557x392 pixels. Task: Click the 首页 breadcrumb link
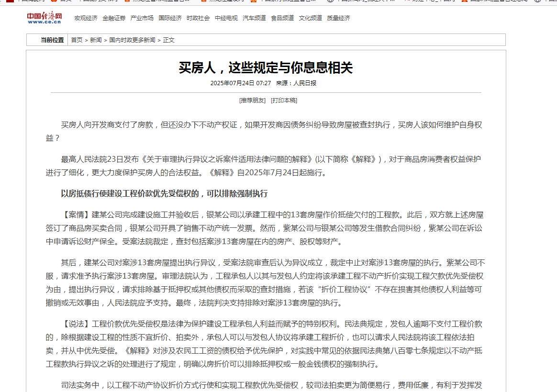[77, 40]
